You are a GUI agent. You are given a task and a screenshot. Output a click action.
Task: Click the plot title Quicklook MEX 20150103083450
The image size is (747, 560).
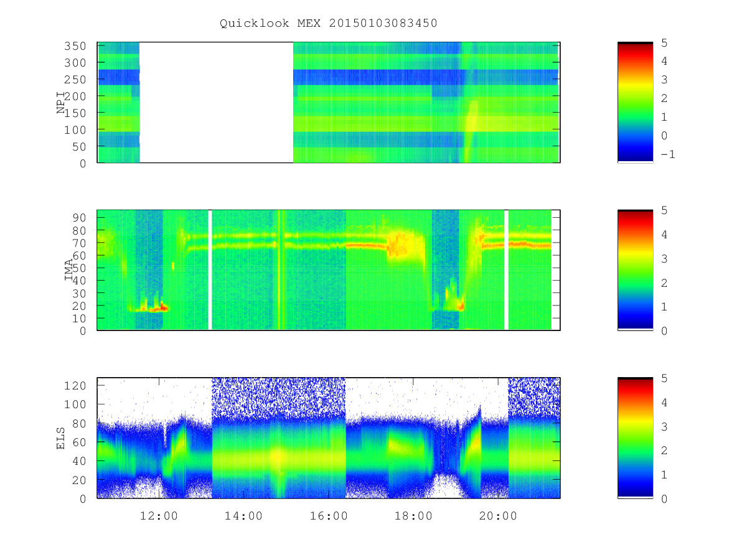pyautogui.click(x=329, y=24)
